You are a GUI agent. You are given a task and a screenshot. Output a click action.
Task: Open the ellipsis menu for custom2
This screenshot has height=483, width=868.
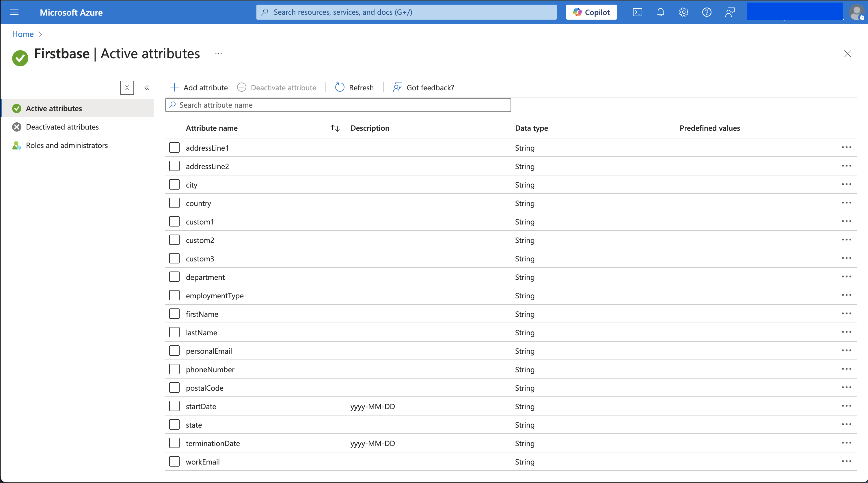point(846,240)
